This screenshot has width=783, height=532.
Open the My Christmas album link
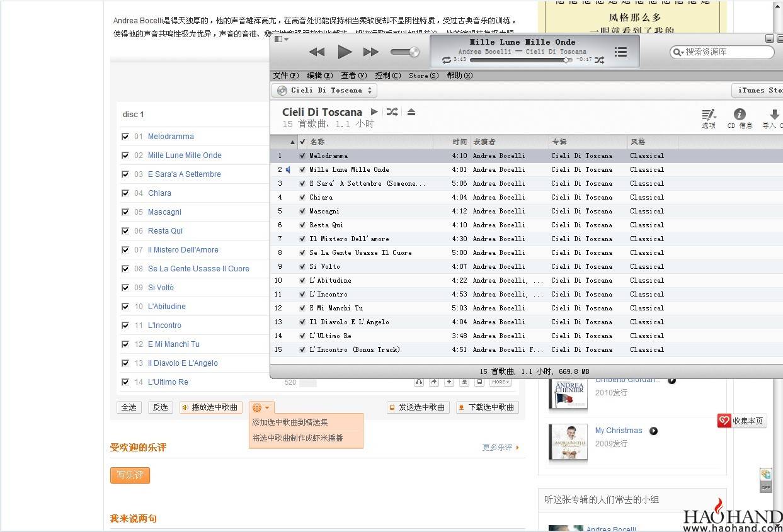pos(619,431)
